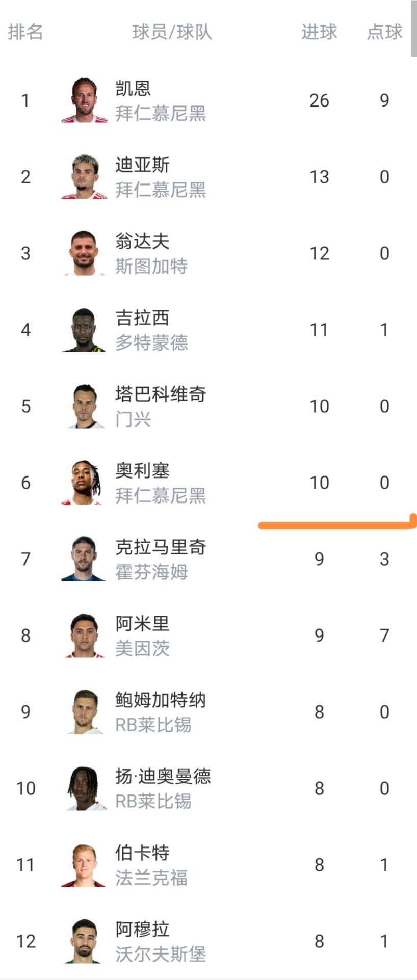Open the 迪亚斯 player photo

84,177
